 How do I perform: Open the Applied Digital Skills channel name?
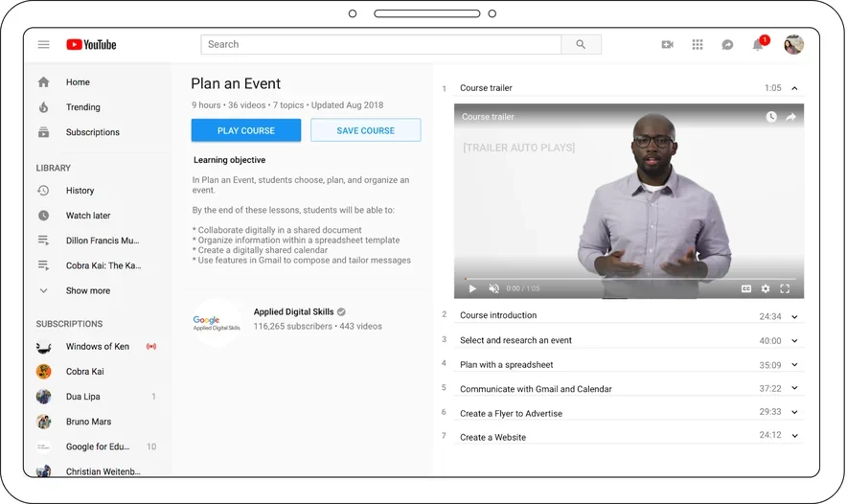[293, 311]
